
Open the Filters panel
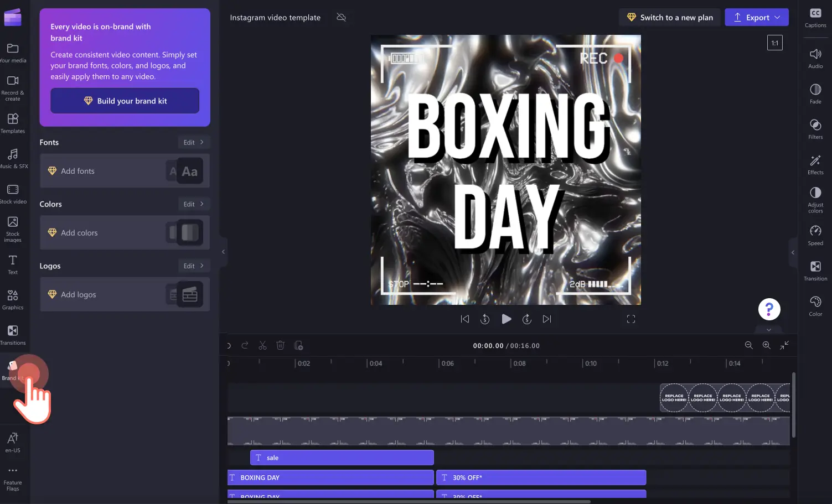point(815,129)
